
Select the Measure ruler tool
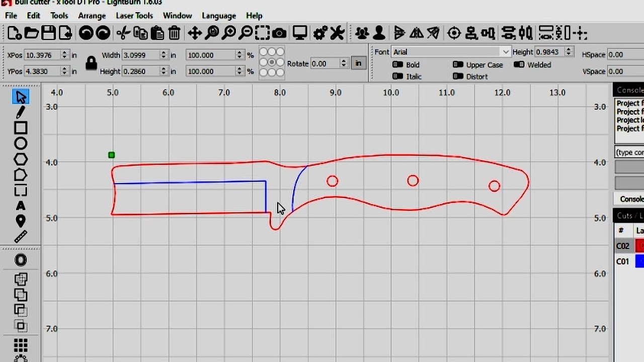coord(21,236)
